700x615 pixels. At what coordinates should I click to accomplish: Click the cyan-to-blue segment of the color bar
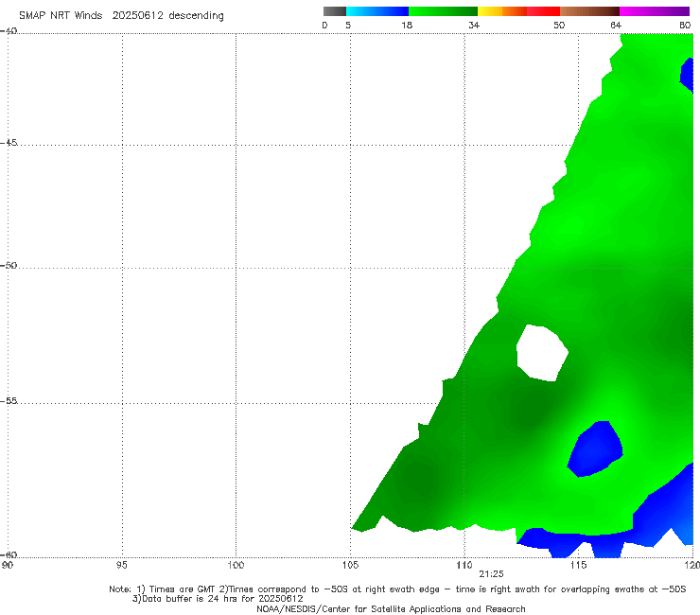point(377,11)
